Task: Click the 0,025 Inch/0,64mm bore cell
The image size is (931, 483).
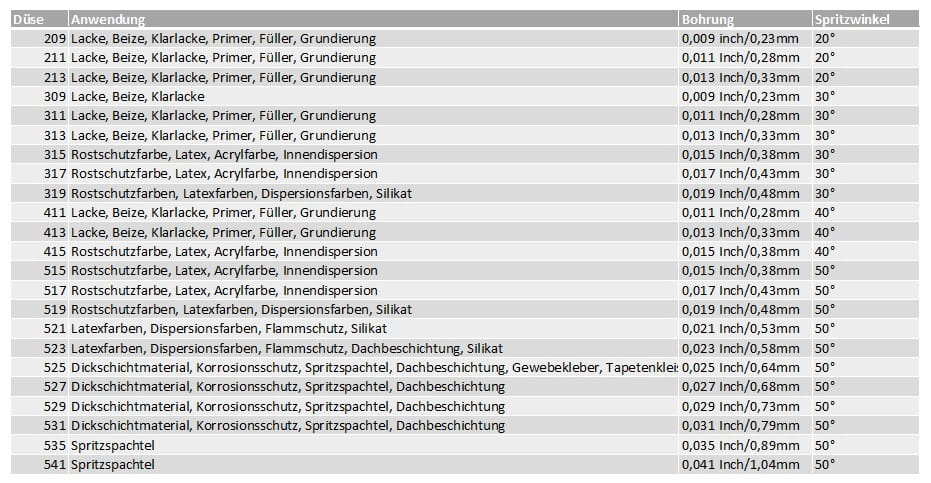Action: (739, 367)
